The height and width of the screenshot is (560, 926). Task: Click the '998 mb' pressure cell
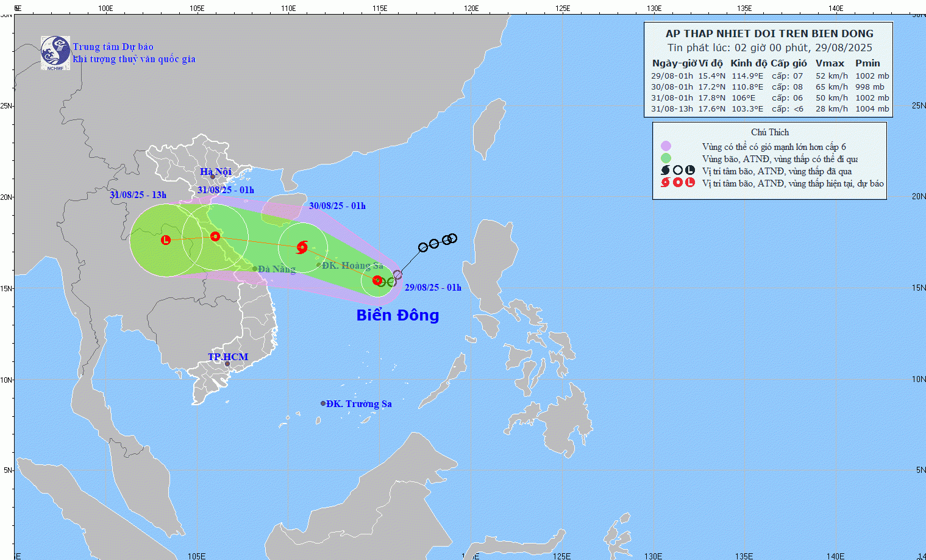pos(870,87)
